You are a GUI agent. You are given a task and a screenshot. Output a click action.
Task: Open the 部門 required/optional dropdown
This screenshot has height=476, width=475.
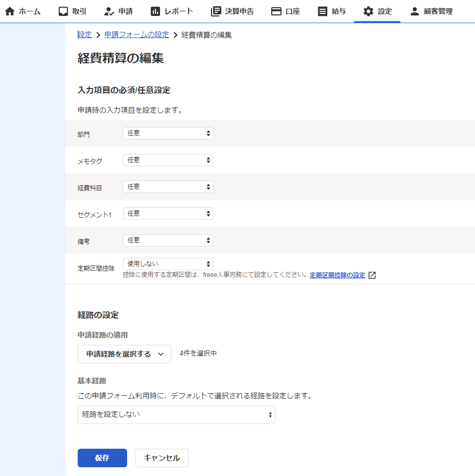[x=168, y=133]
